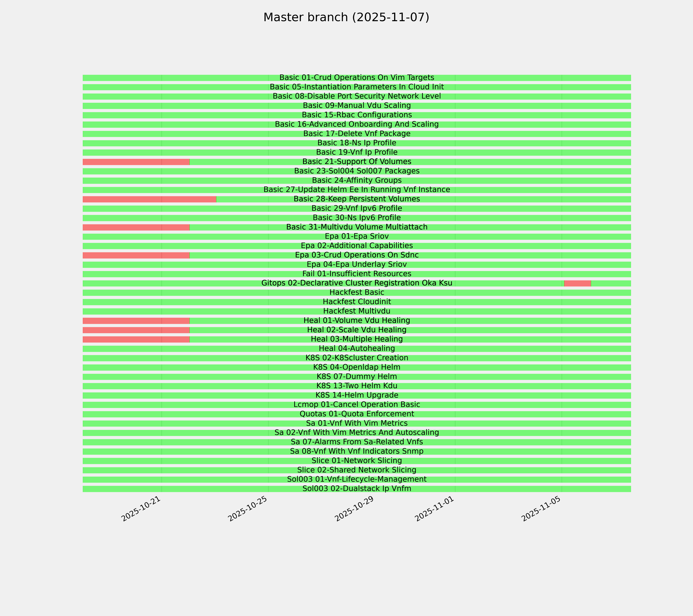Click the red segment on Epa 03-Crud Operations row

coord(136,255)
